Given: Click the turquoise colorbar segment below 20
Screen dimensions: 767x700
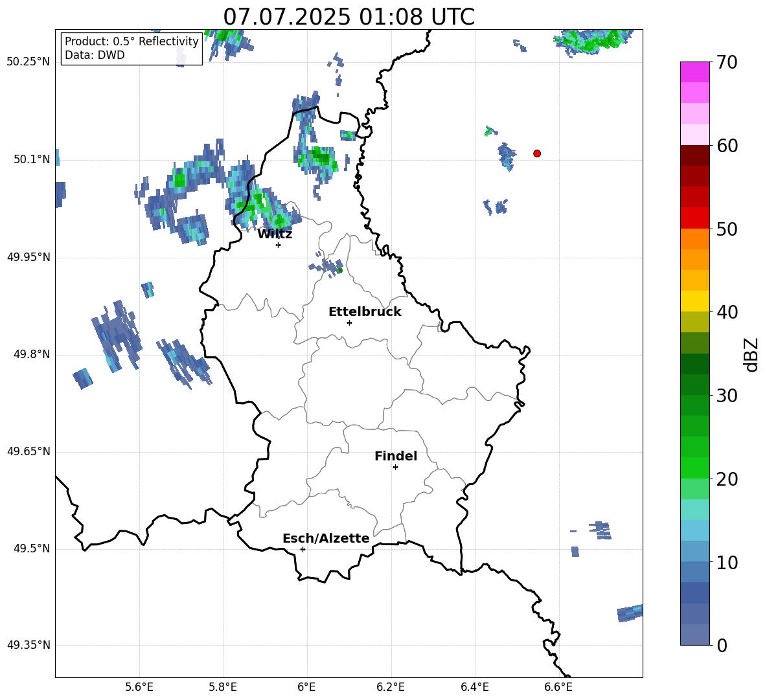Looking at the screenshot, I should pyautogui.click(x=694, y=510).
